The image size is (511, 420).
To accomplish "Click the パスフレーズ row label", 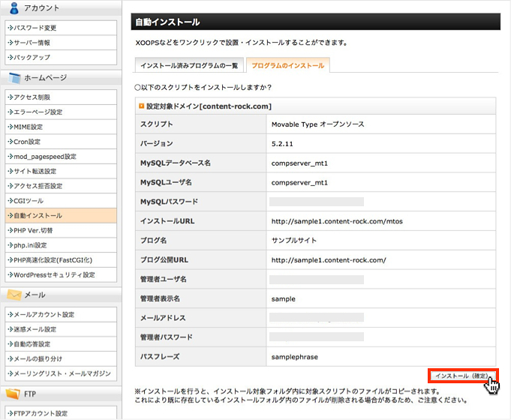I will tap(160, 357).
